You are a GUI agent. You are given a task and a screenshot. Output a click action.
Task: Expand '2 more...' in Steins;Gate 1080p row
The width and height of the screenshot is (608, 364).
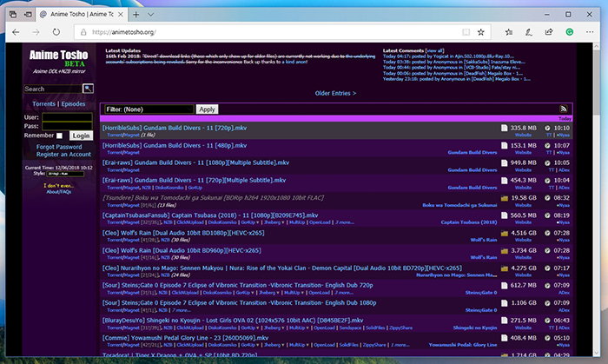pos(182,310)
